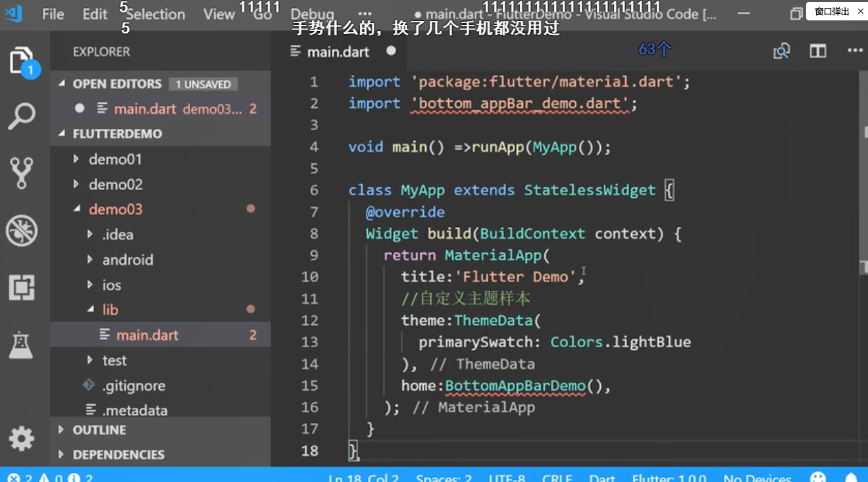Screen dimensions: 868x482
Task: Expand the ios folder
Action: (160, 285)
